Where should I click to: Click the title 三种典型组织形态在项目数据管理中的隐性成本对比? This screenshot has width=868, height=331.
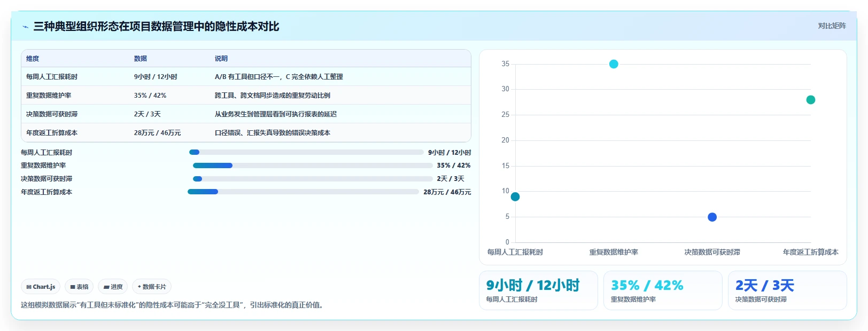156,26
